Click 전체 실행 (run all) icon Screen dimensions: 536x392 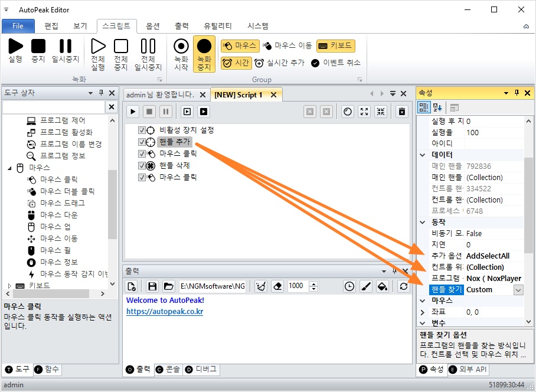coord(98,54)
